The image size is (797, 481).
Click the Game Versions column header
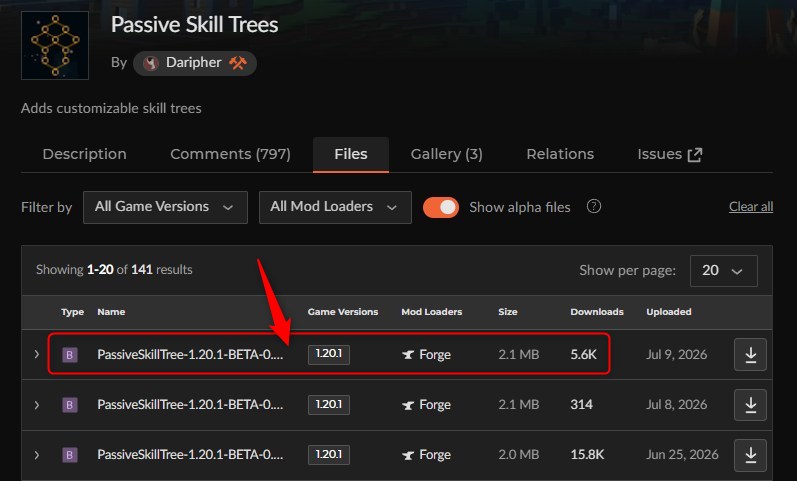[x=343, y=312]
